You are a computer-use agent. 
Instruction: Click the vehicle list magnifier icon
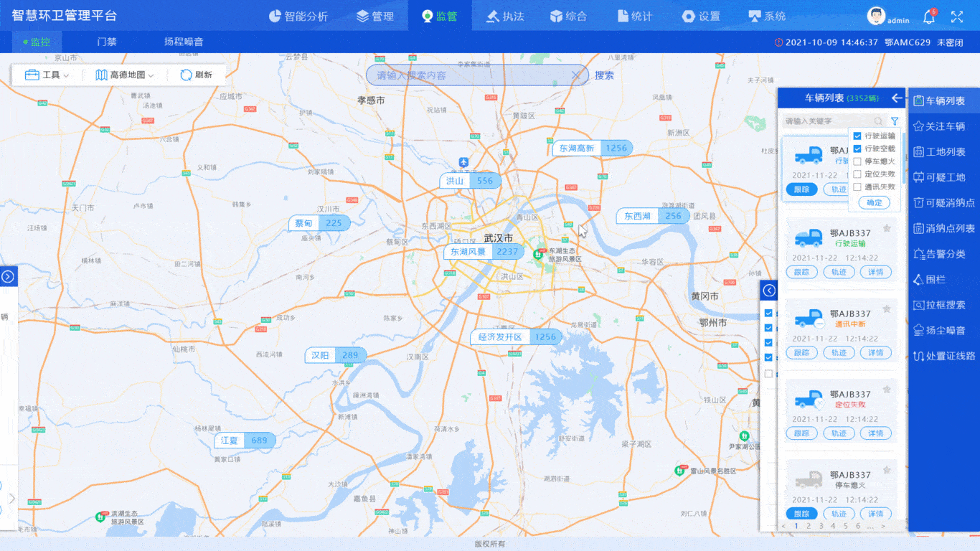click(x=878, y=121)
